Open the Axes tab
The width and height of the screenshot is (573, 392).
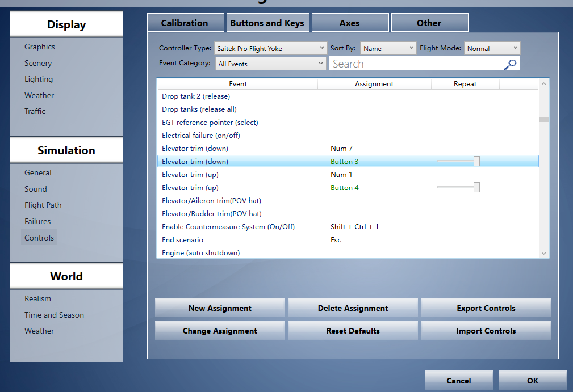[x=350, y=23]
